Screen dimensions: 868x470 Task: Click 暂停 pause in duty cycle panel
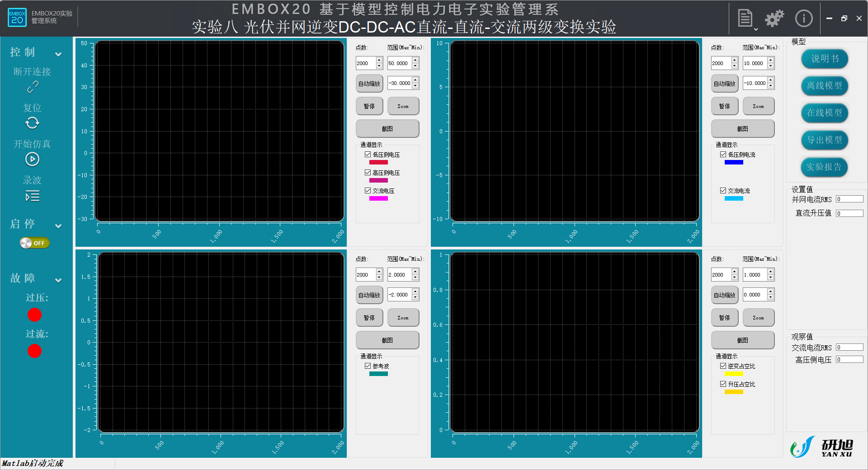point(725,318)
